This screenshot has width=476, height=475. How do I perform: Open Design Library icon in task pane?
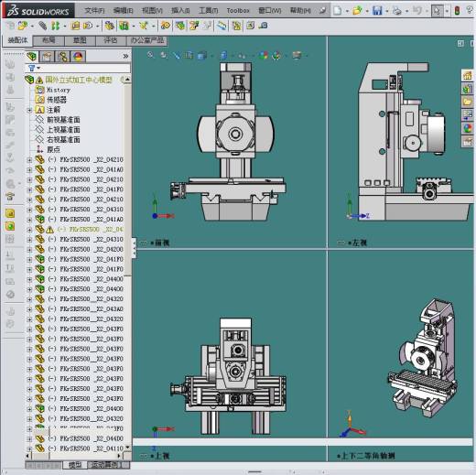[468, 89]
